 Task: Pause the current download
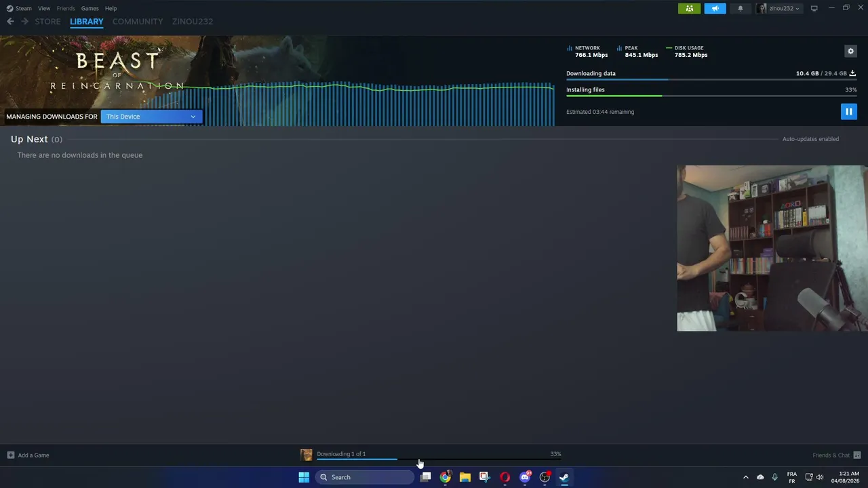click(x=848, y=111)
